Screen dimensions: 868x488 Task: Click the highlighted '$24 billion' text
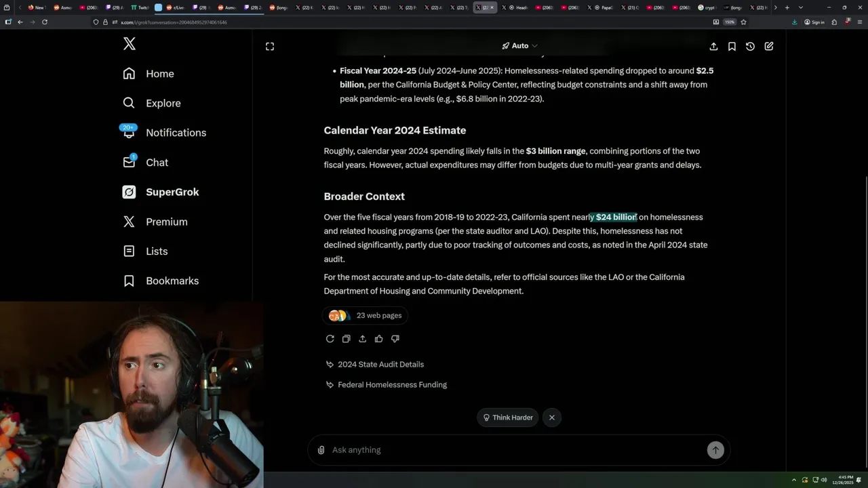(x=616, y=217)
